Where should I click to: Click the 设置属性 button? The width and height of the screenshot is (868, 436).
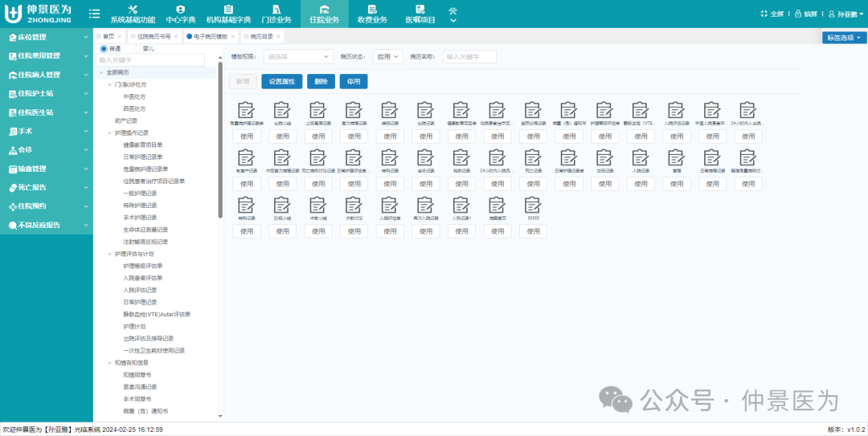click(281, 81)
